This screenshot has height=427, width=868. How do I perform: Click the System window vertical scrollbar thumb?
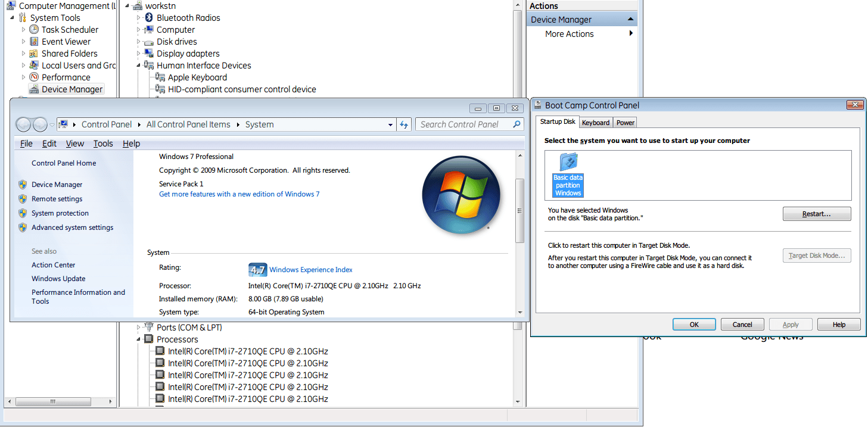point(519,210)
